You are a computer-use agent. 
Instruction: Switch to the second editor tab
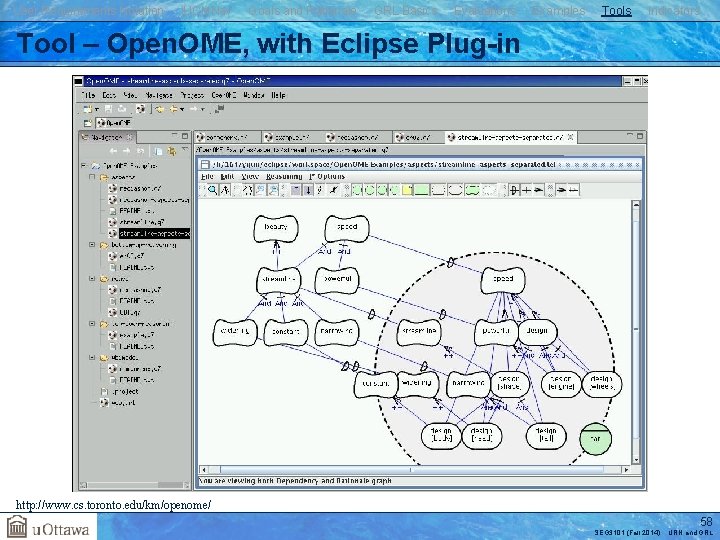click(292, 137)
